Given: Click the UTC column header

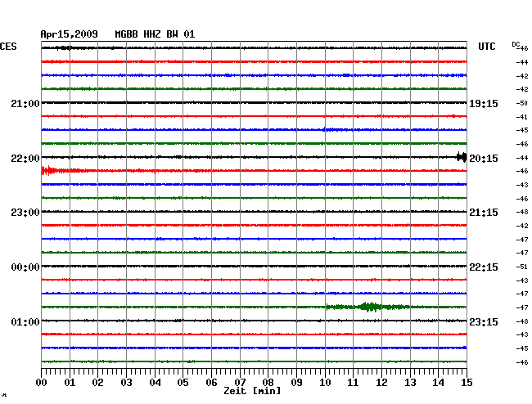Looking at the screenshot, I should 486,47.
